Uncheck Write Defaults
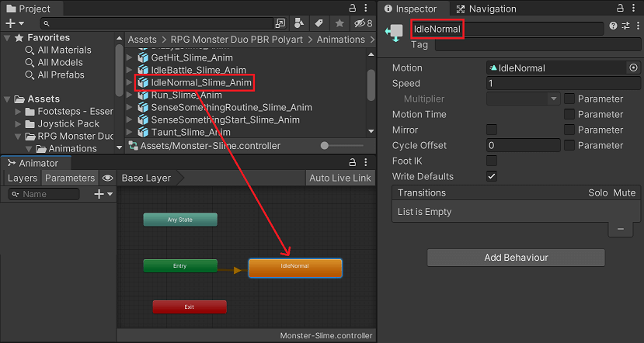 coord(492,176)
